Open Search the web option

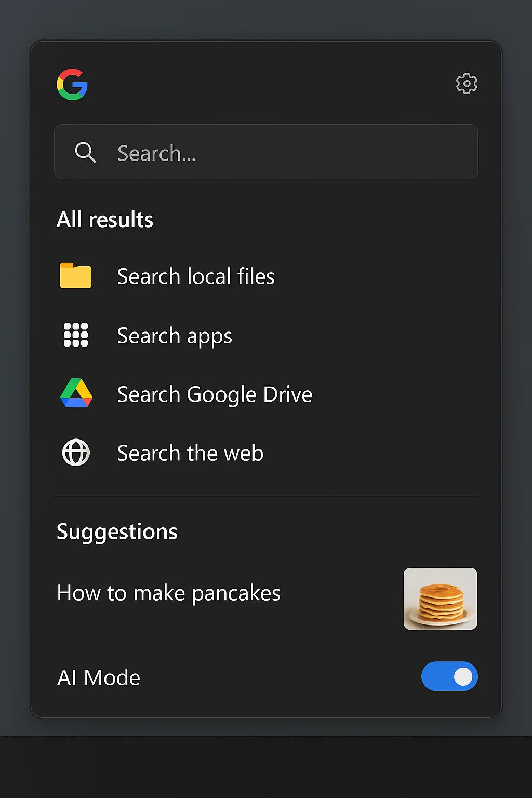[x=190, y=453]
